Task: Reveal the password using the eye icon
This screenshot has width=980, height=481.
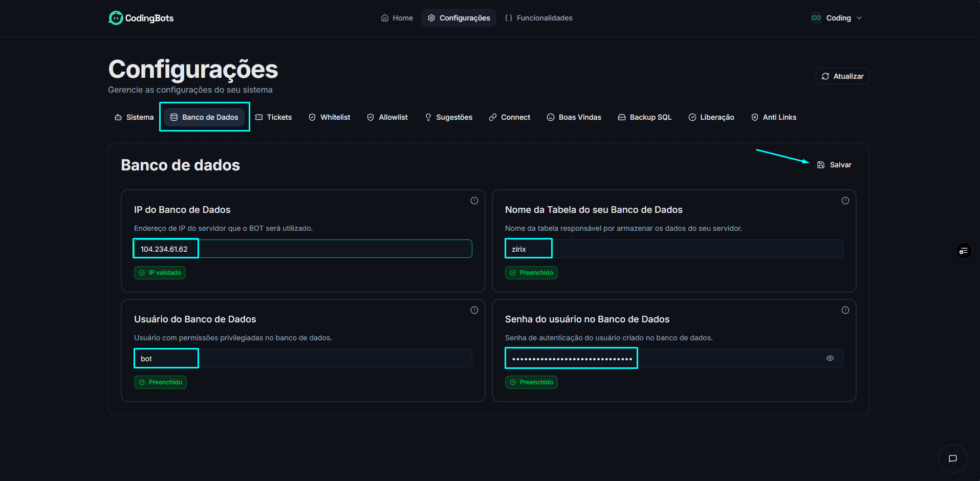Action: point(830,358)
